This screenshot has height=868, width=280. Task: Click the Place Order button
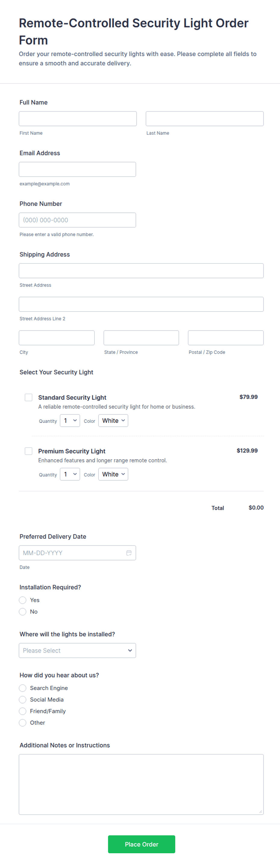(x=141, y=844)
